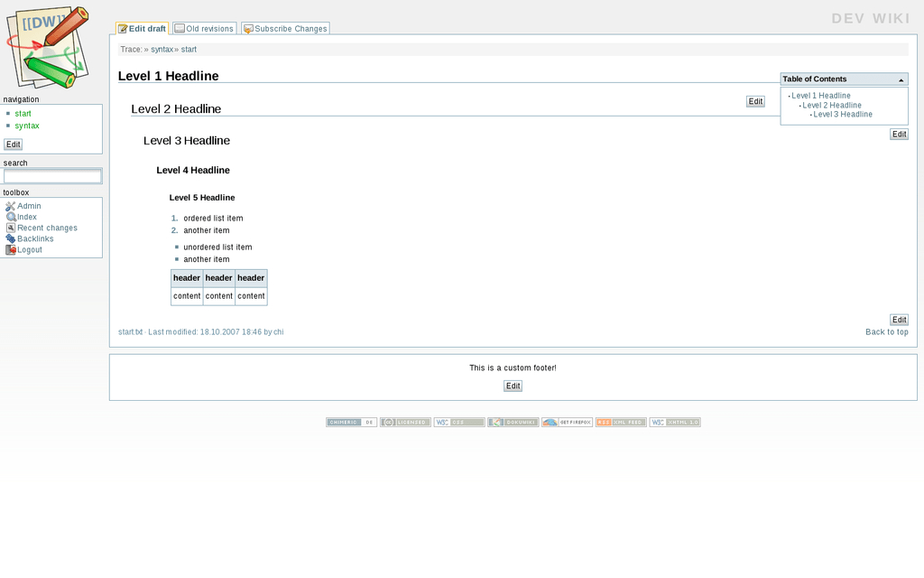The image size is (924, 578).
Task: Click the Logout icon
Action: [x=10, y=249]
